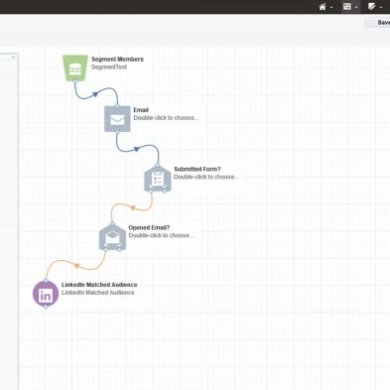Select the Opened Email decision icon
The width and height of the screenshot is (390, 390).
(x=112, y=238)
